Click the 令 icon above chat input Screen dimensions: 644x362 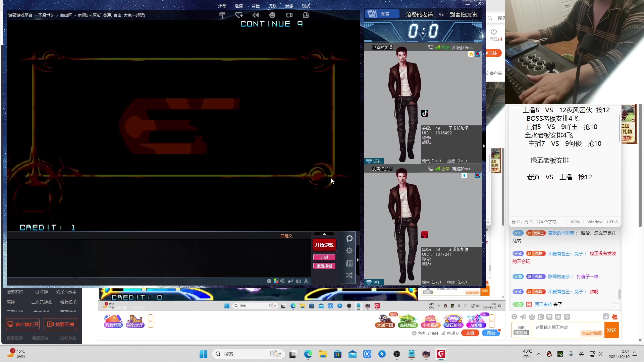(x=567, y=317)
